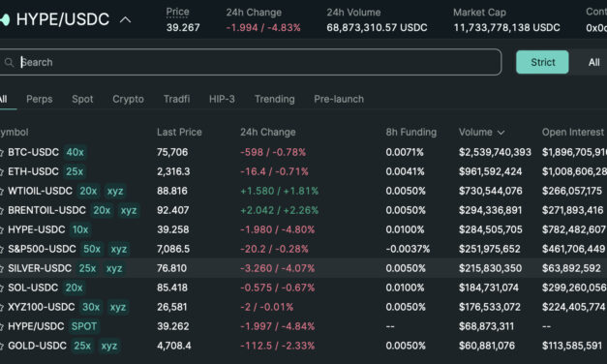The width and height of the screenshot is (607, 364).
Task: Click SILVER open interest $63,892,592
Action: click(x=571, y=268)
